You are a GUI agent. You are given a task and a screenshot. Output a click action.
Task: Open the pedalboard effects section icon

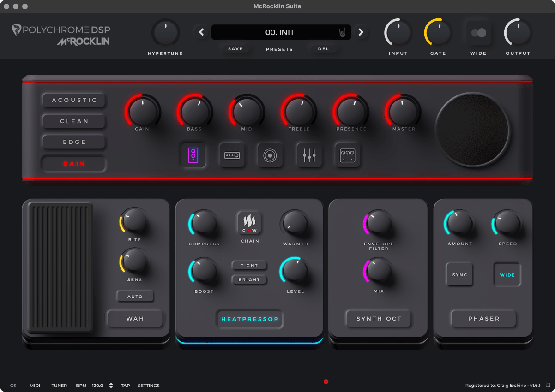tap(348, 155)
